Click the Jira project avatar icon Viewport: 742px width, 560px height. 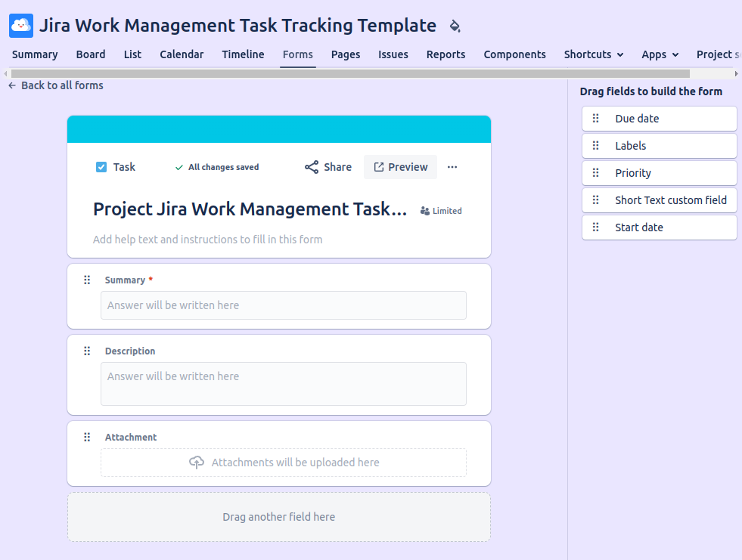tap(20, 25)
